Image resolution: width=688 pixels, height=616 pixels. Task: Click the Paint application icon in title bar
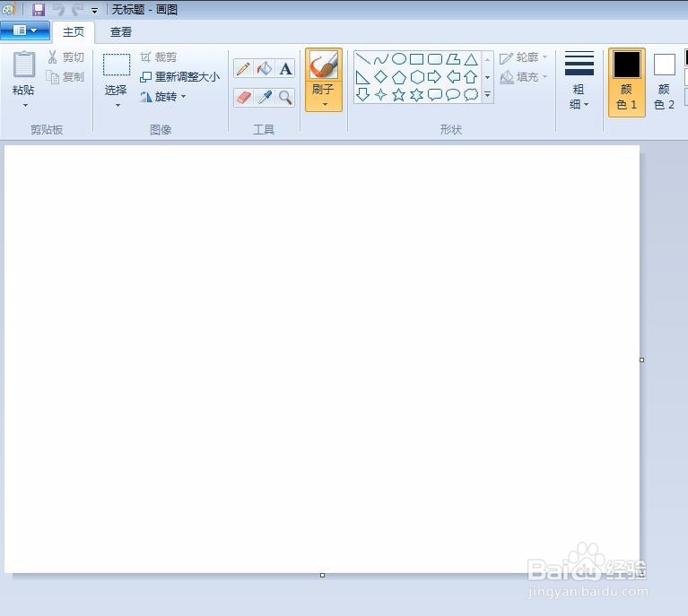click(9, 9)
